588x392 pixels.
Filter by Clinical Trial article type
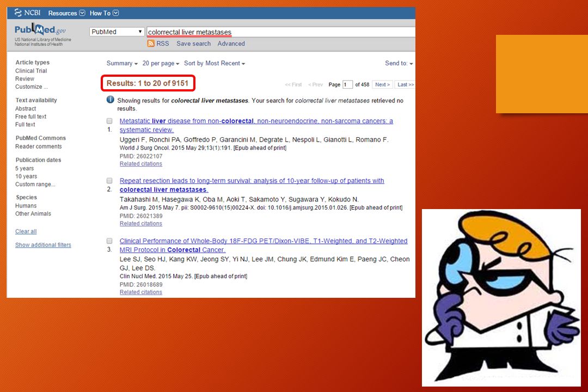[x=31, y=71]
